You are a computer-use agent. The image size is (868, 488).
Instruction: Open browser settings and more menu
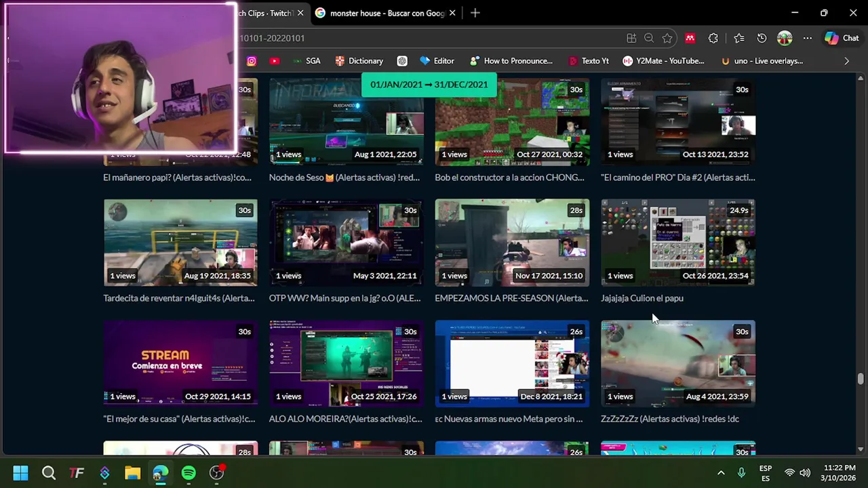(x=808, y=39)
